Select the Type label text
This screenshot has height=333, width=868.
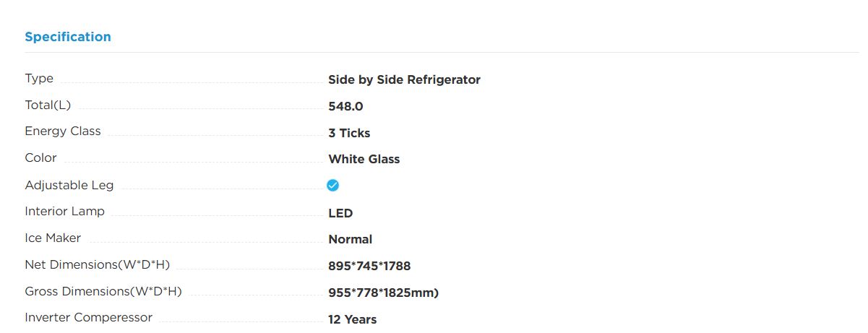tap(39, 79)
